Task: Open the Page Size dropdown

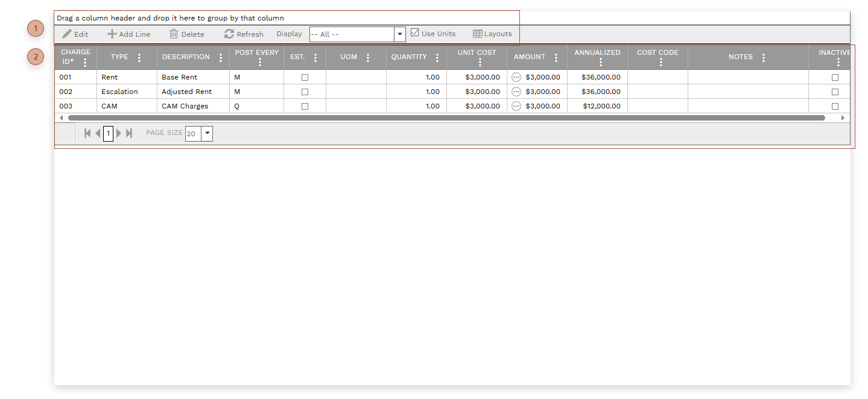Action: [x=207, y=133]
